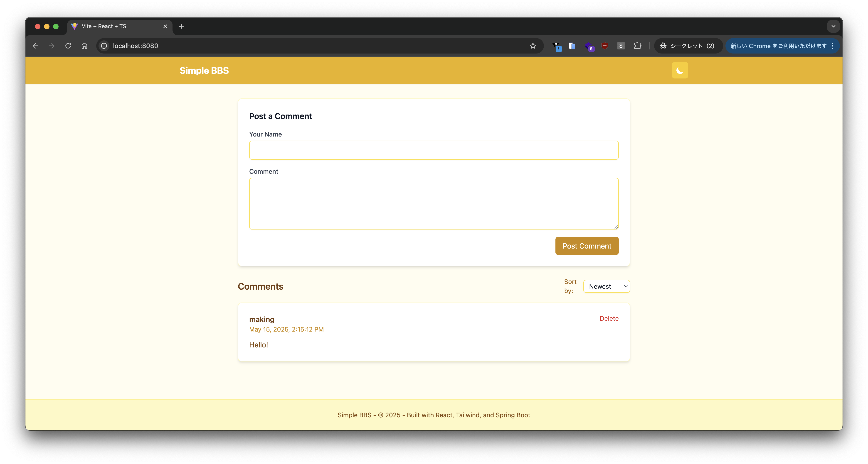The height and width of the screenshot is (464, 868).
Task: Open a new browser tab
Action: (x=182, y=26)
